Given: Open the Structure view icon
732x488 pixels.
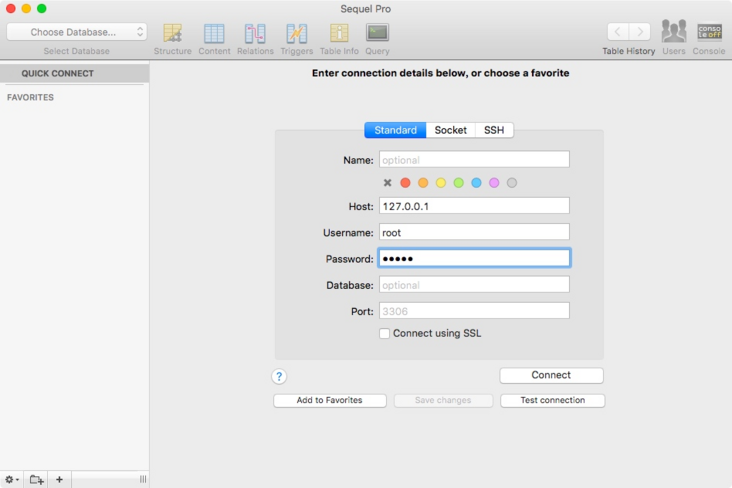Looking at the screenshot, I should [172, 34].
